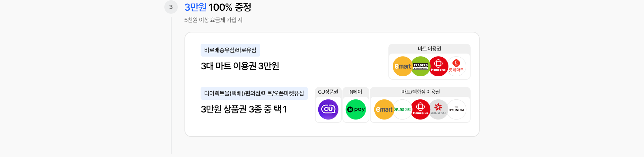Image resolution: width=644 pixels, height=157 pixels.
Task: Select the N페이 header label
Action: (356, 92)
